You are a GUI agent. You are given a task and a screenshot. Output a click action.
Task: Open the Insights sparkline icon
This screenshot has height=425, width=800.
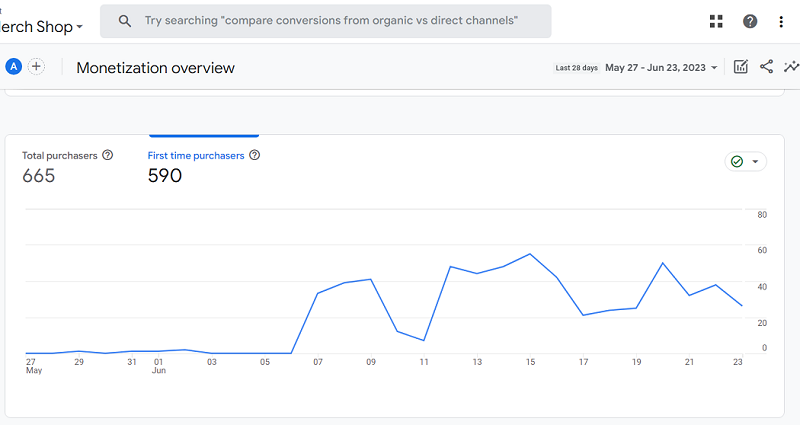(791, 67)
